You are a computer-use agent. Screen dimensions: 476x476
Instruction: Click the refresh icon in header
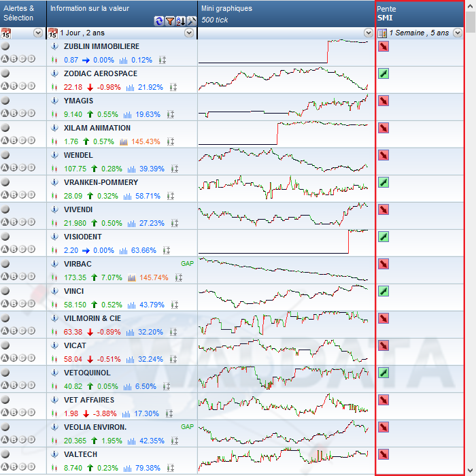tap(158, 21)
